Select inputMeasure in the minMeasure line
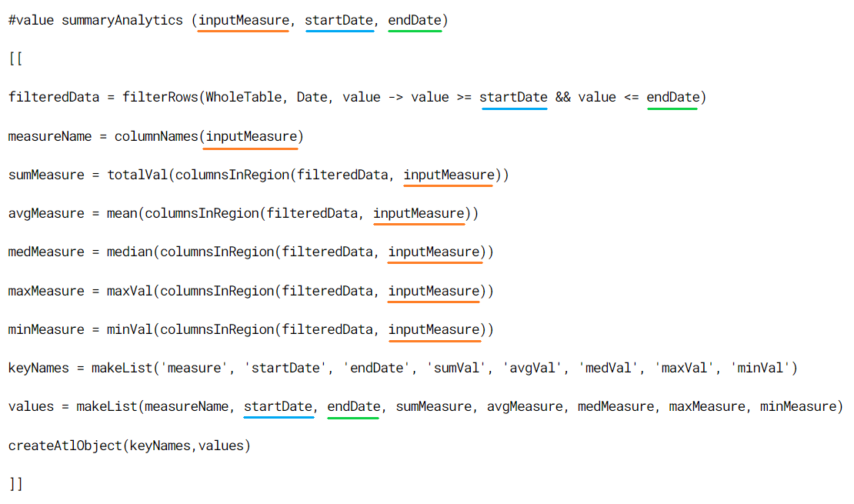The height and width of the screenshot is (504, 854). (435, 329)
